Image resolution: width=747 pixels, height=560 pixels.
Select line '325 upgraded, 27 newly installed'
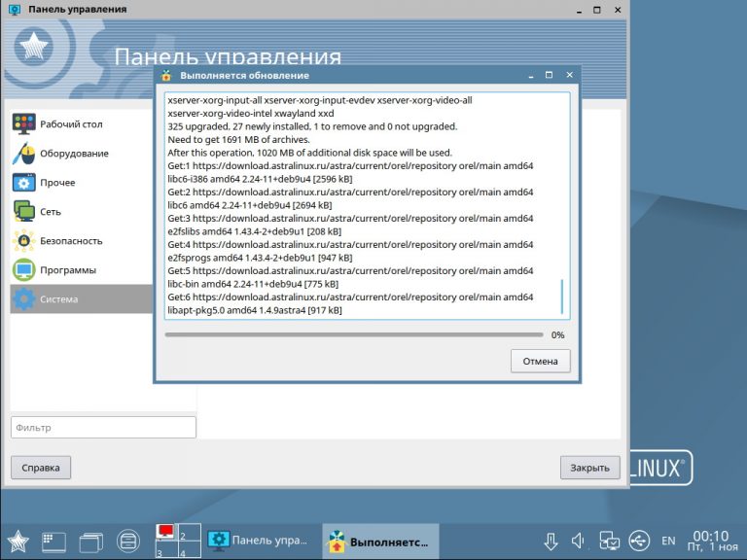click(312, 126)
